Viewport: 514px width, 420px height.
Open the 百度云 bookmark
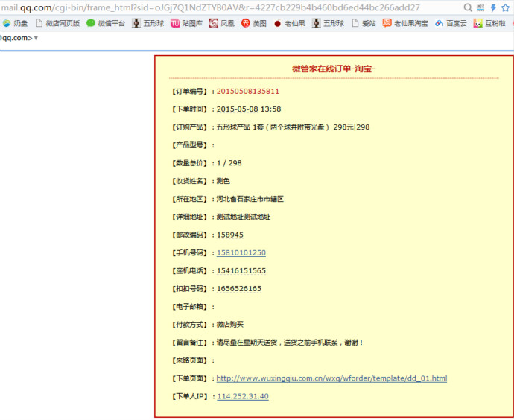451,23
